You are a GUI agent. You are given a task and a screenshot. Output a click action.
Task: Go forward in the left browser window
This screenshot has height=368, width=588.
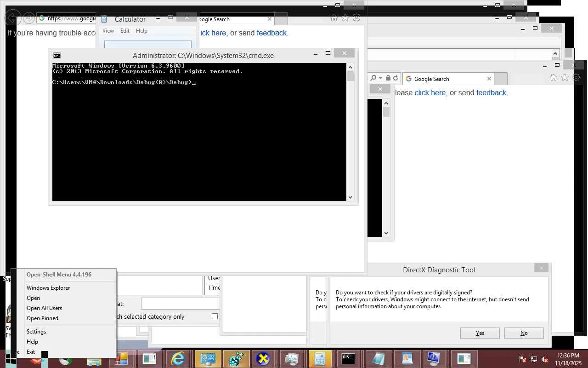(x=28, y=18)
